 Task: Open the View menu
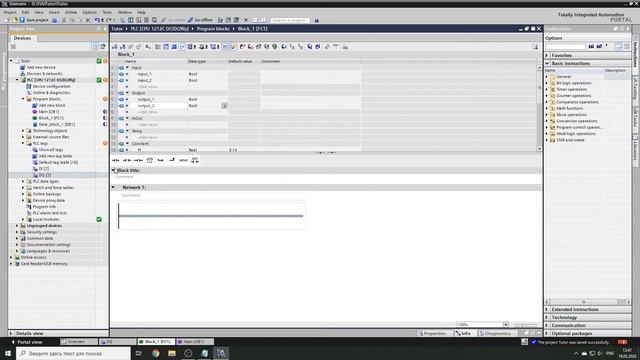point(38,12)
